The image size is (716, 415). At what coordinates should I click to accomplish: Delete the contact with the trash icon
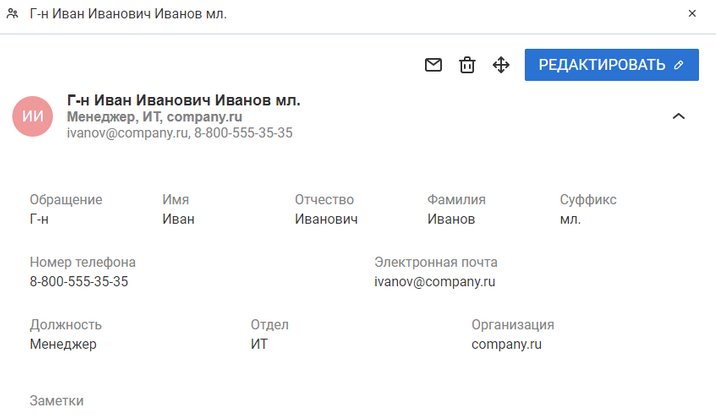pos(467,65)
